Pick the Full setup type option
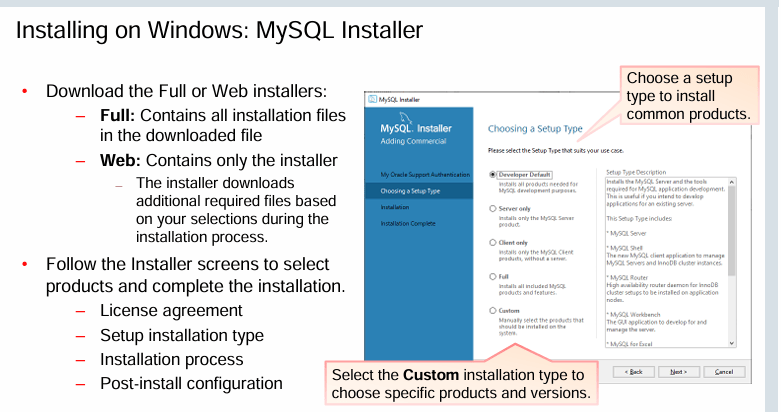Viewport: 781px width, 412px height. point(492,276)
